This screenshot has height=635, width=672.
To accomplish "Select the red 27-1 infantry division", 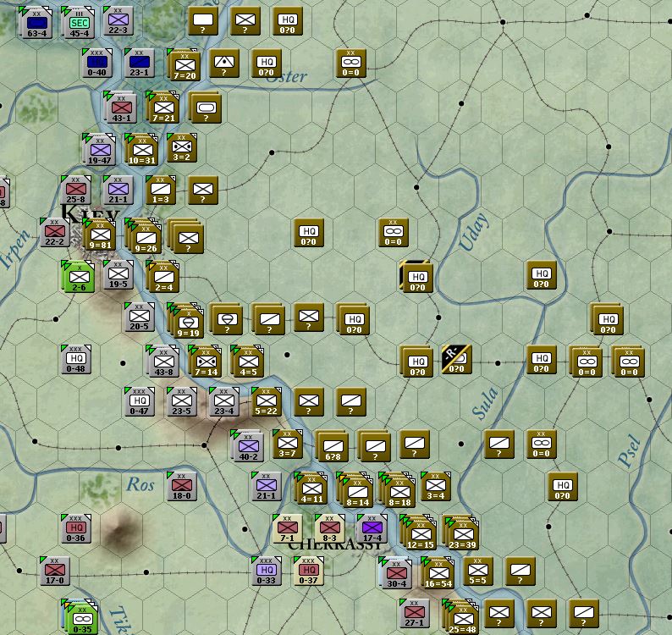I will click(x=414, y=613).
